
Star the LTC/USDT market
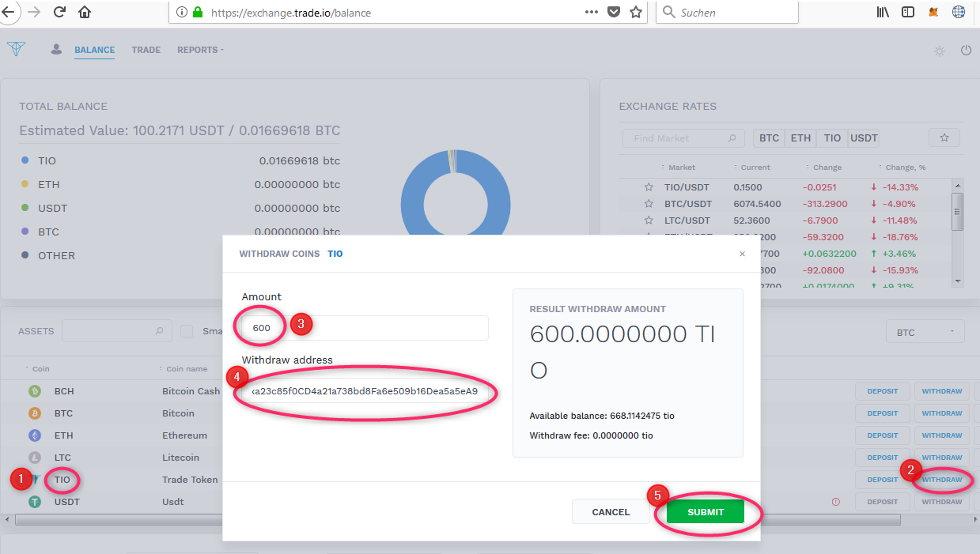pos(649,220)
